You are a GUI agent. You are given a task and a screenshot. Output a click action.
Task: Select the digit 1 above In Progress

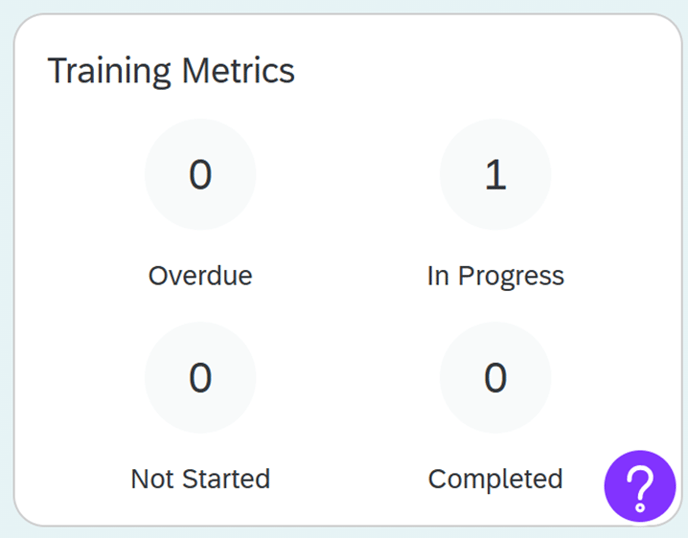495,175
